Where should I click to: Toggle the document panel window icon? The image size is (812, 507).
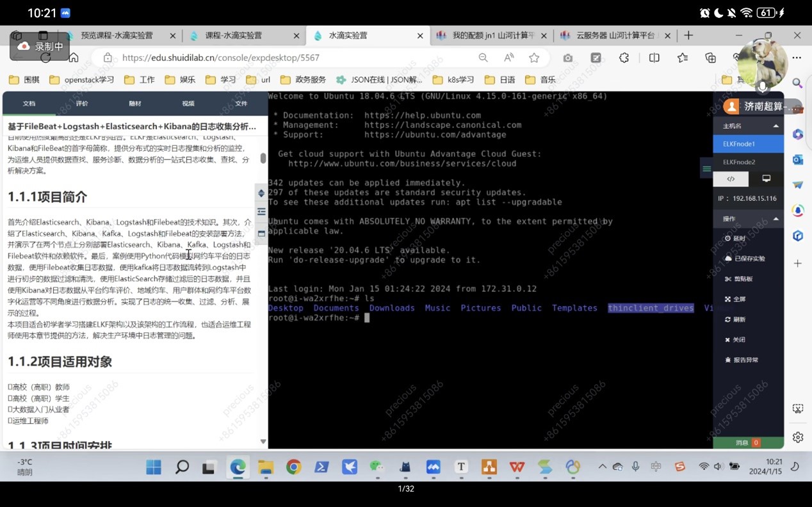point(261,234)
